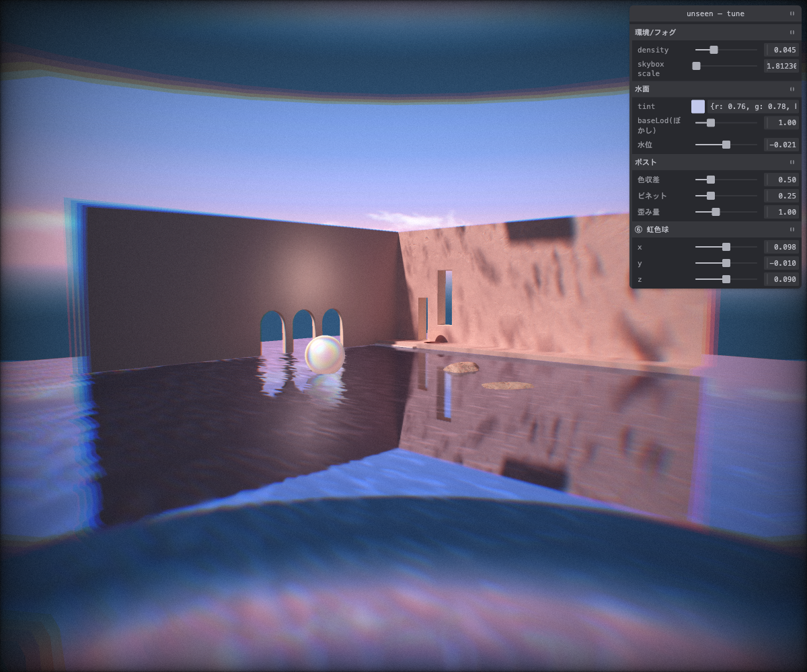Collapse the ポスト folder
Viewport: 807px width, 672px height.
(716, 162)
